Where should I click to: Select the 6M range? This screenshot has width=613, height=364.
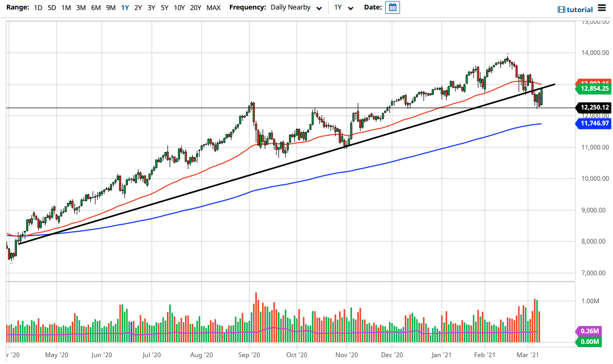pos(95,8)
